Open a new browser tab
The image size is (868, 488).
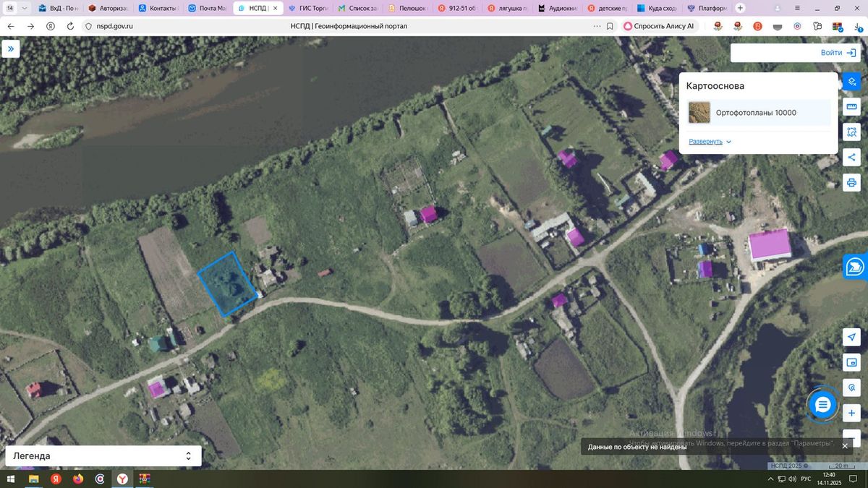click(740, 8)
